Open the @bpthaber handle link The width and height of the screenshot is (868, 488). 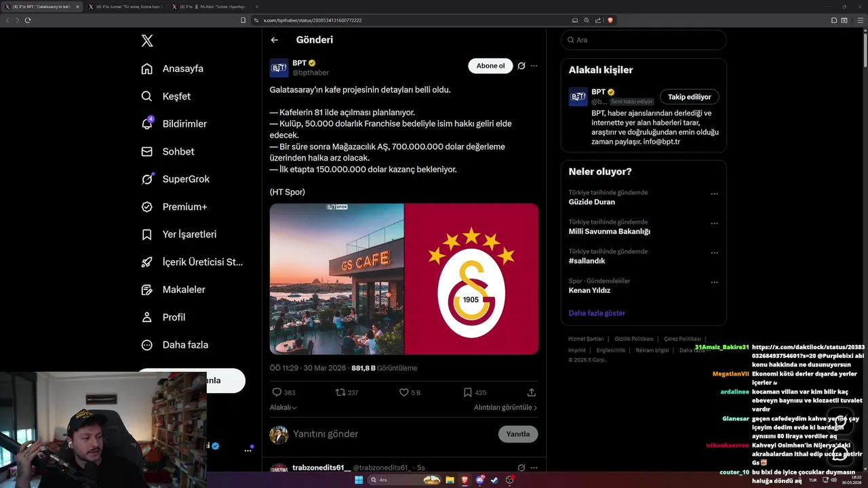(x=311, y=73)
